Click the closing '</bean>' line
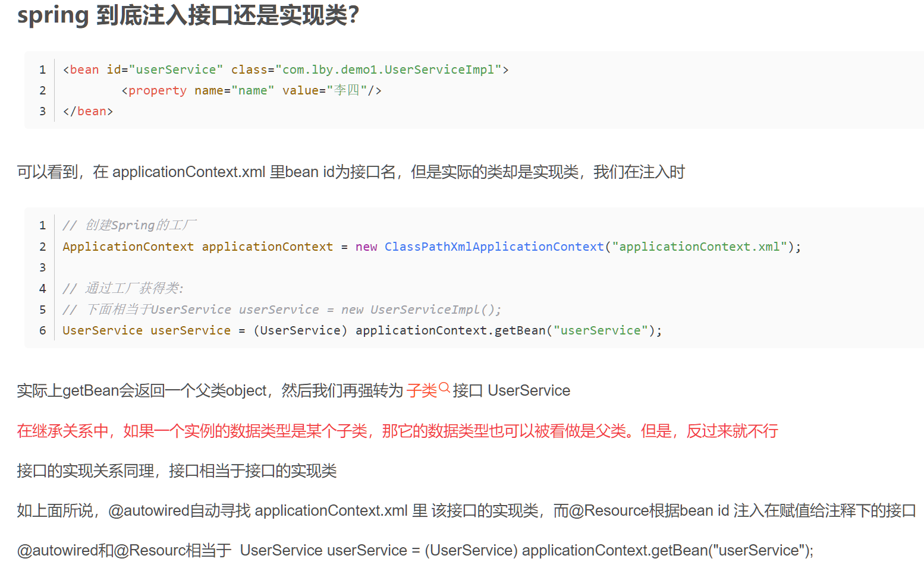This screenshot has width=924, height=568. pos(87,111)
